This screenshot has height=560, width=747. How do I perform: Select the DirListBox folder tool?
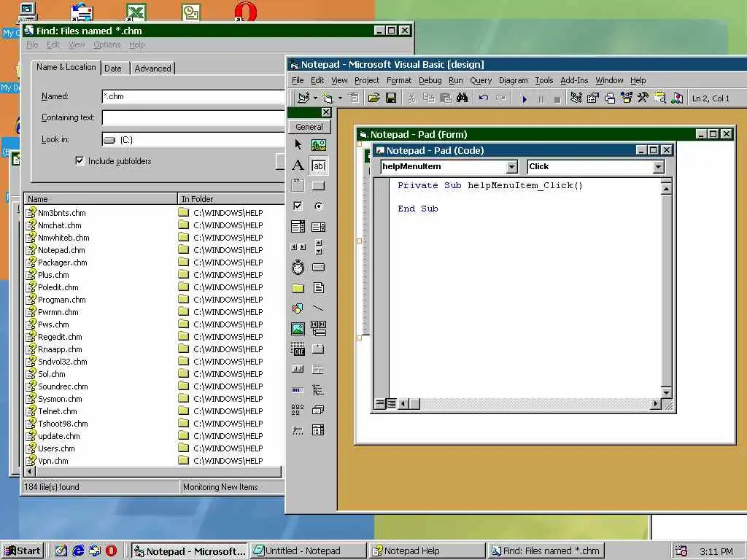tap(298, 288)
